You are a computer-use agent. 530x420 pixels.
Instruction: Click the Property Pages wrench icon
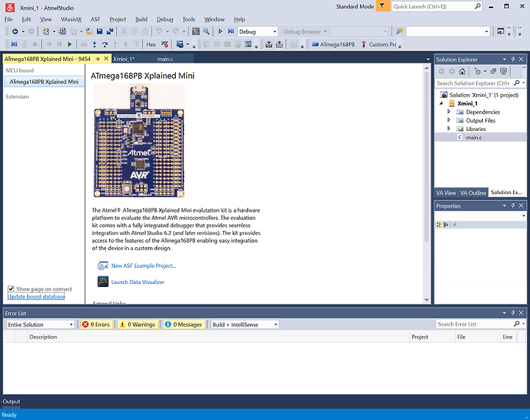[x=455, y=224]
